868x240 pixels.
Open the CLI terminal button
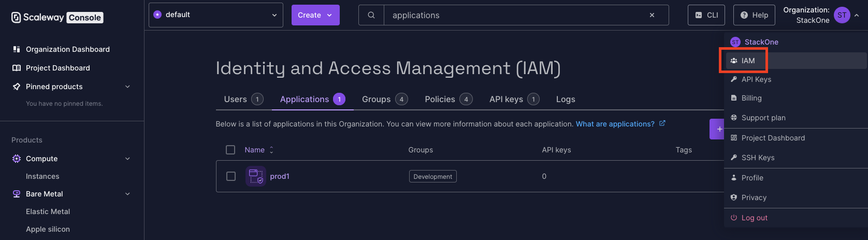coord(706,15)
